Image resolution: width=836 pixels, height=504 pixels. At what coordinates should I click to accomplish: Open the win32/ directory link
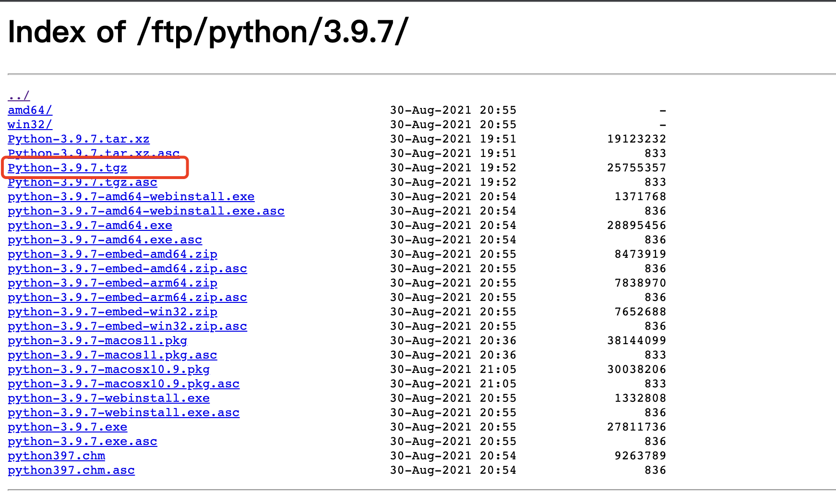click(x=30, y=124)
